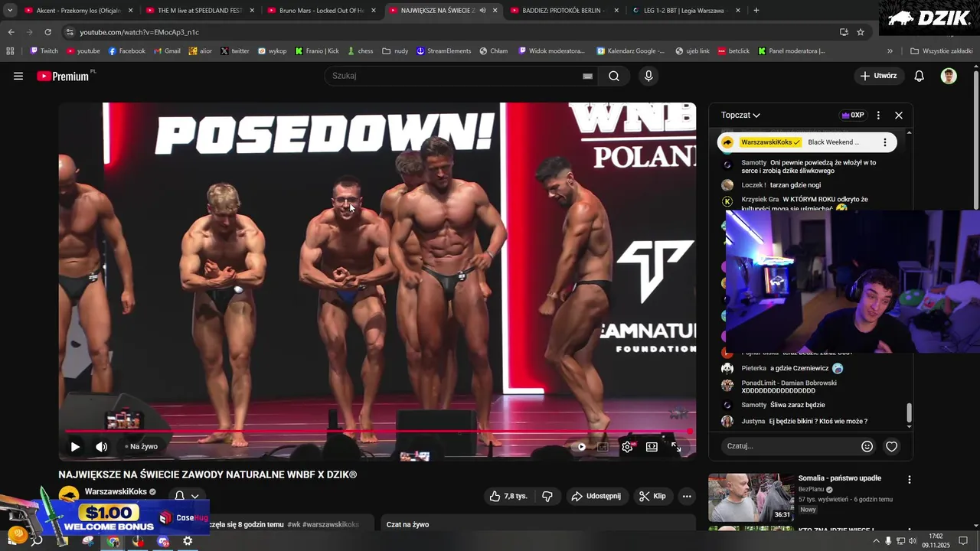The image size is (980, 551).
Task: Open the Windows notification center icon
Action: coord(963,541)
